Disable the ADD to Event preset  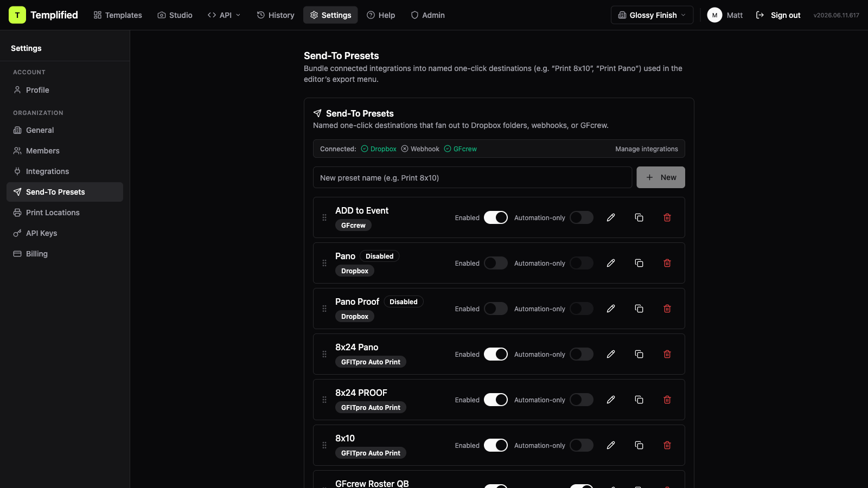point(496,217)
